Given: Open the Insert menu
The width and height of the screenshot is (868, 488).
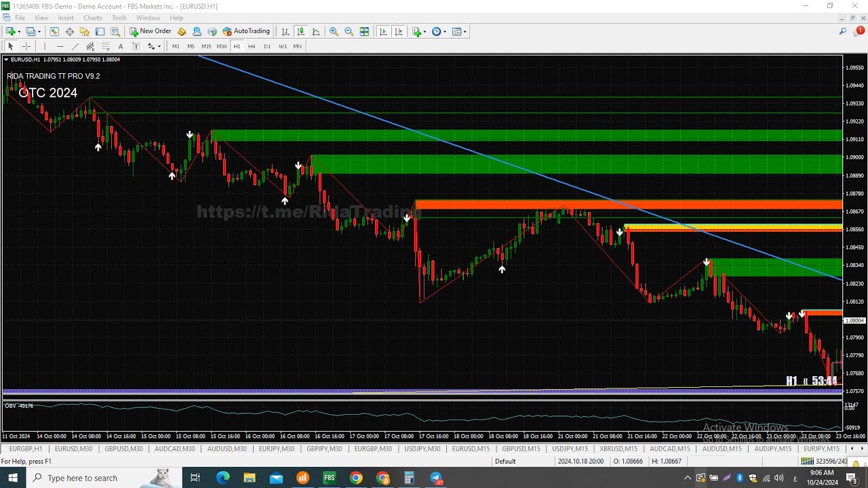Looking at the screenshot, I should [x=66, y=18].
